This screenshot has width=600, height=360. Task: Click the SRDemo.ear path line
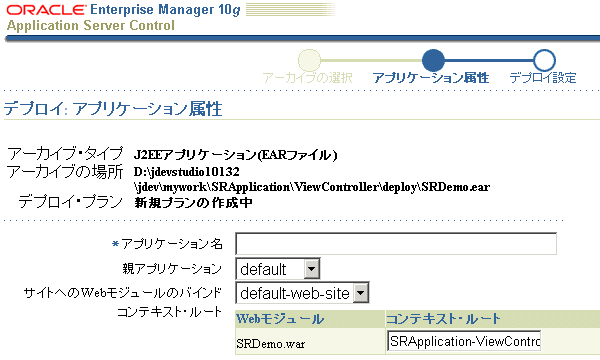click(x=312, y=187)
